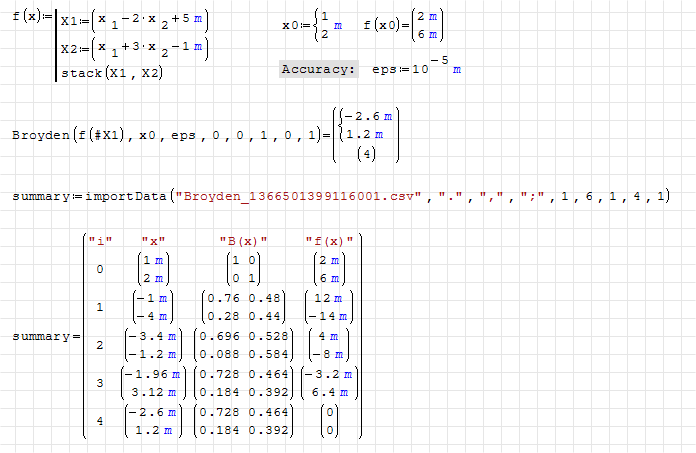Click the identity matrix in row 0

[242, 270]
